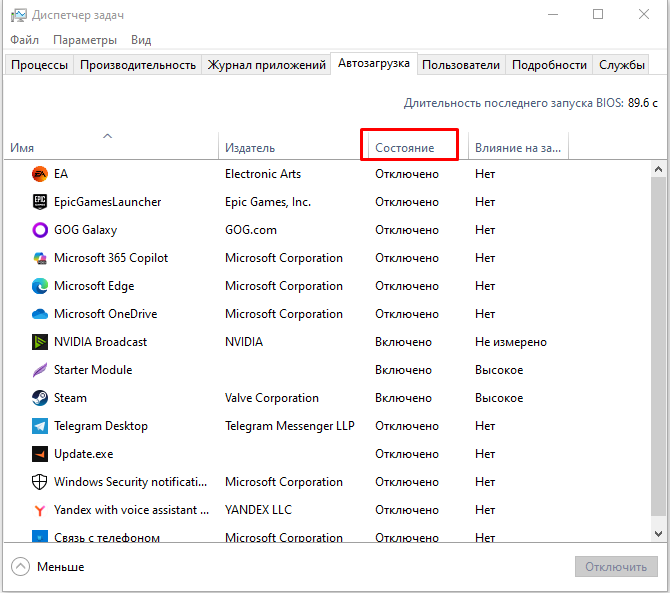Click the Task Manager title bar icon
This screenshot has width=670, height=593.
pyautogui.click(x=19, y=15)
